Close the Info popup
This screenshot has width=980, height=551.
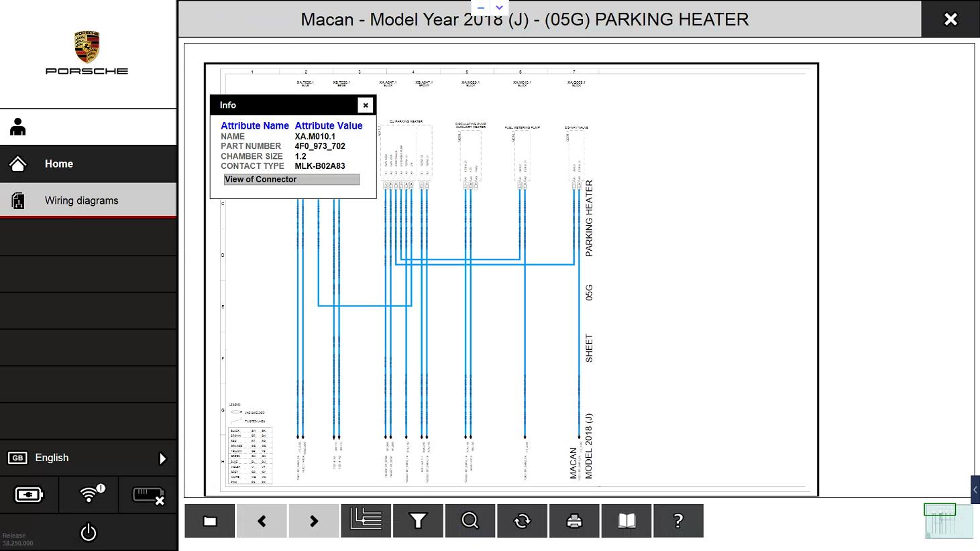click(x=365, y=105)
